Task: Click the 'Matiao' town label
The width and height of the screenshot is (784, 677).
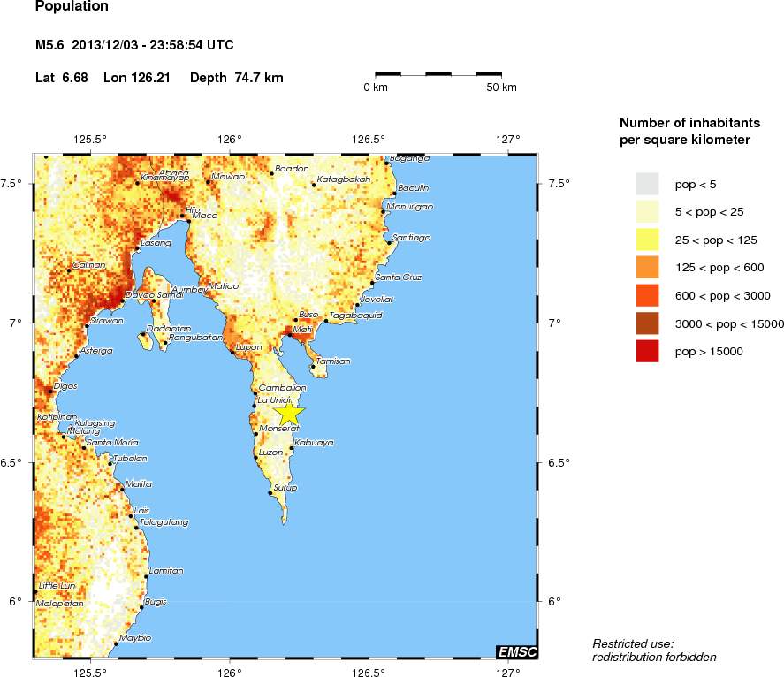Action: pyautogui.click(x=224, y=286)
